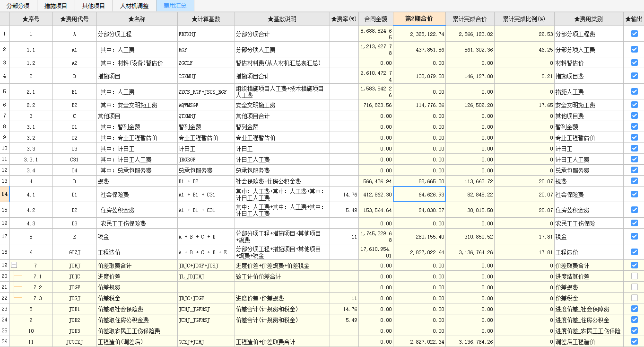644x347 pixels.
Task: Click the ★费率(%) column header
Action: click(x=344, y=19)
